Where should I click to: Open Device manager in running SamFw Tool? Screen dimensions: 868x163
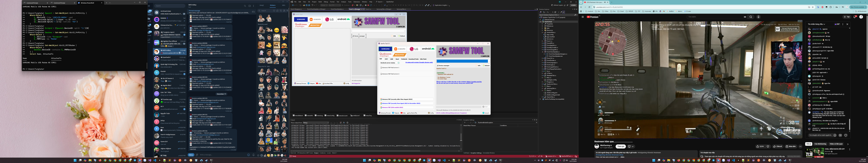443,65
